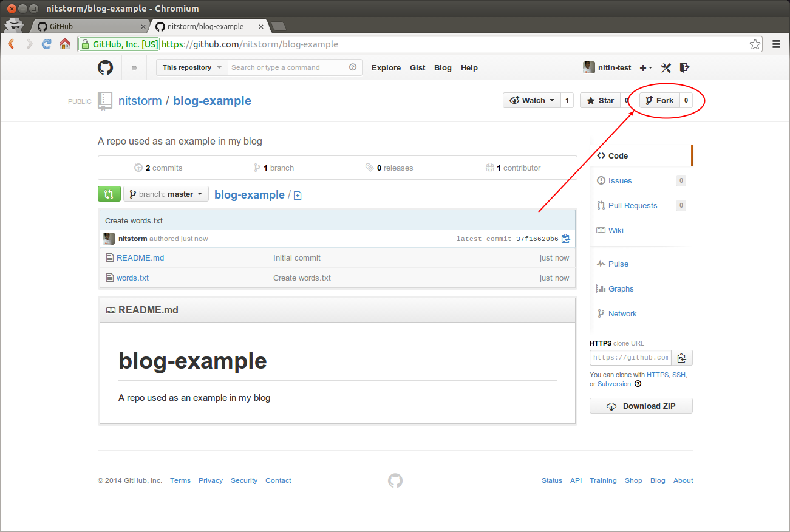Open account settings tools icon

point(666,68)
